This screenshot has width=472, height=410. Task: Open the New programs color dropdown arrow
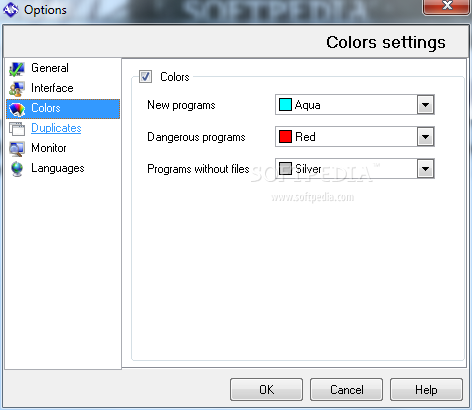click(425, 105)
